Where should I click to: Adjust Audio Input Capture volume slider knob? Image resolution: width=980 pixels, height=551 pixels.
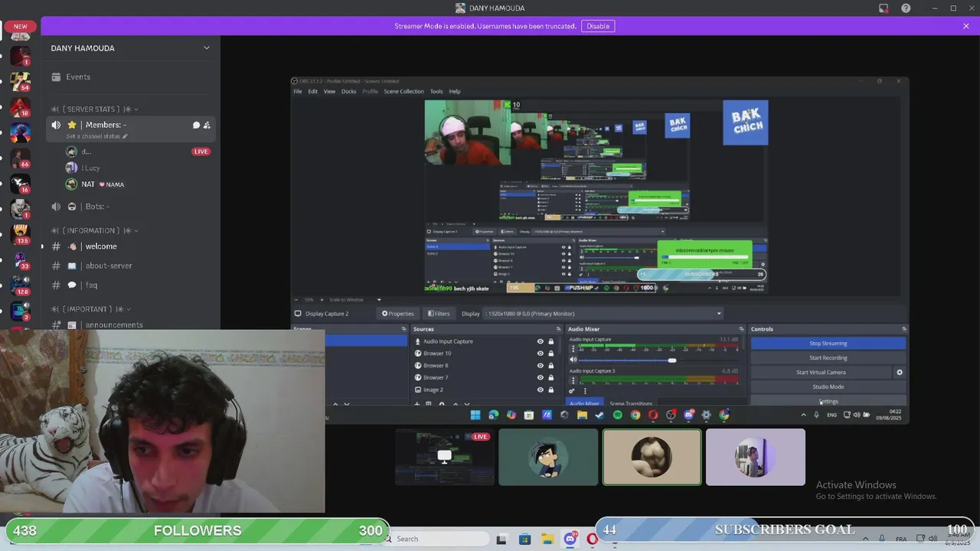tap(672, 360)
